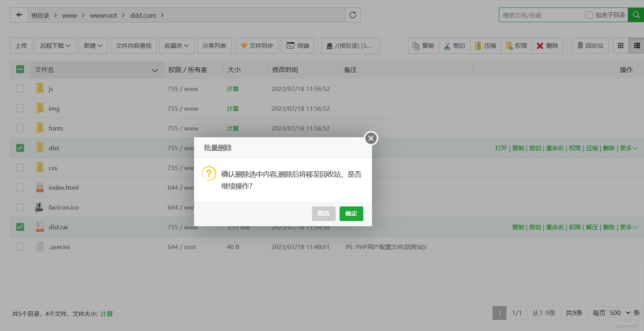
Task: Cancel deletion with 取消 button
Action: point(323,214)
